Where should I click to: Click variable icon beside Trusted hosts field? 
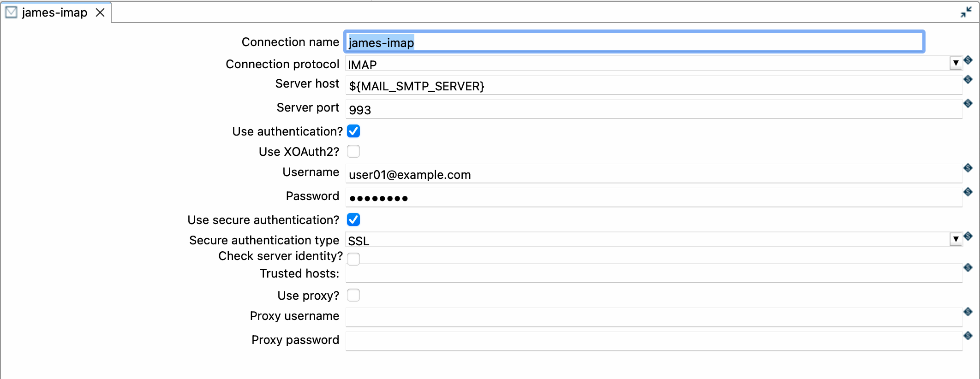[x=968, y=268]
